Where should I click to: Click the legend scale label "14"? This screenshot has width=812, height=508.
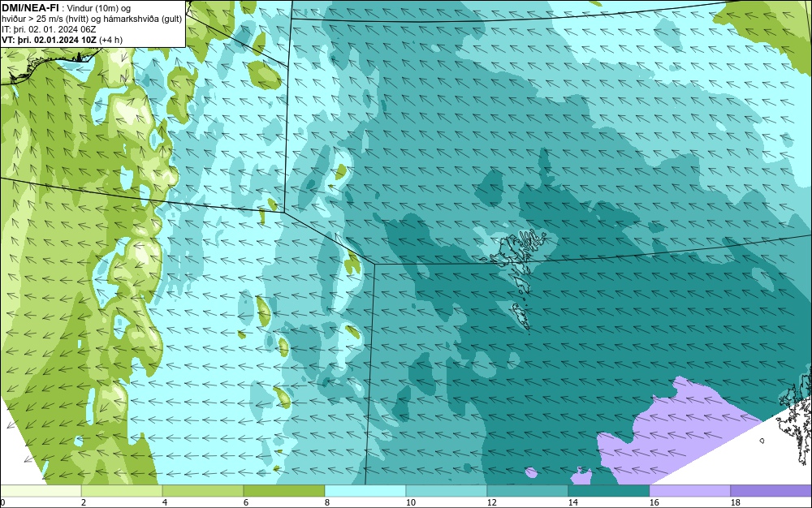(x=572, y=502)
